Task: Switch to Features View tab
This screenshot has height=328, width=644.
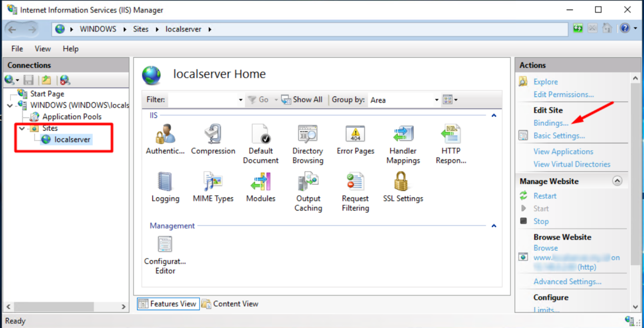Action: coord(168,304)
